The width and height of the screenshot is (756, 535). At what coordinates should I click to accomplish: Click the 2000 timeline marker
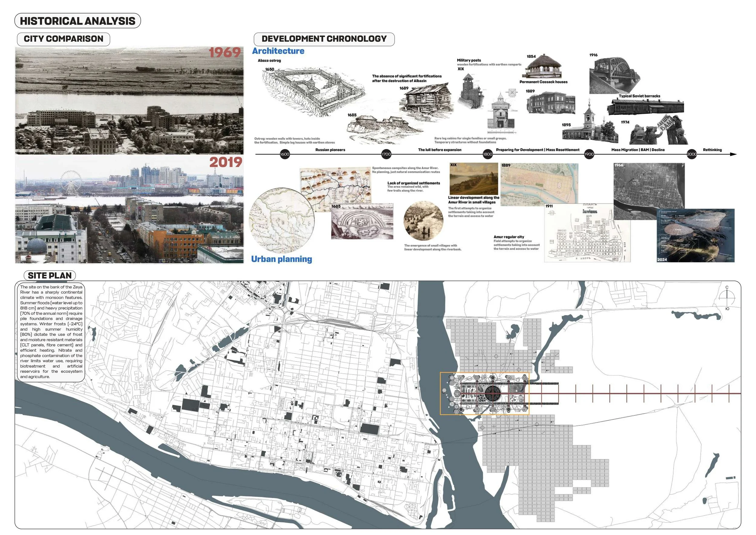pyautogui.click(x=692, y=154)
